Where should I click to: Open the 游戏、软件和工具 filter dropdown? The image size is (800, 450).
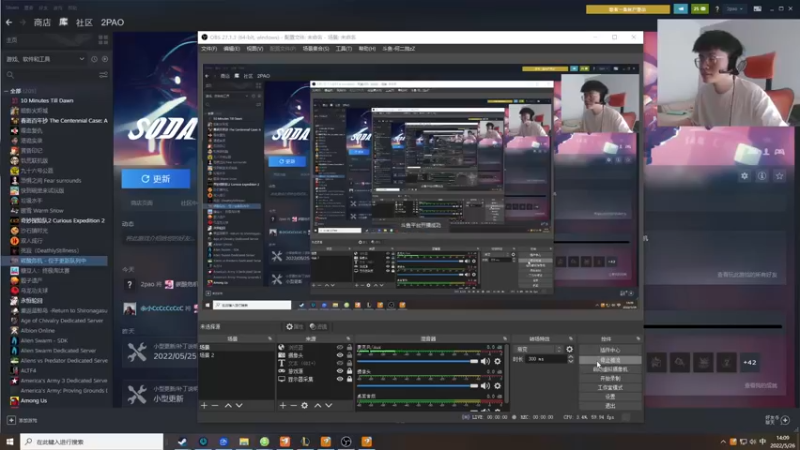(x=45, y=59)
